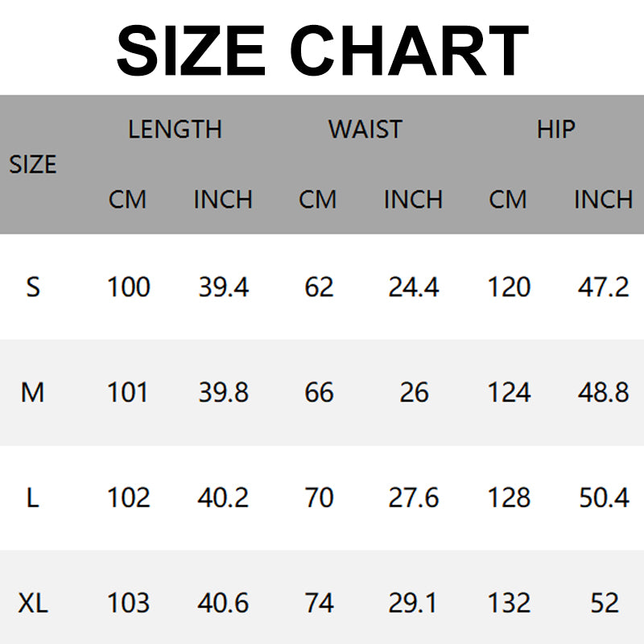Select the 128 cm hip value
This screenshot has height=644, width=644.
pos(509,497)
